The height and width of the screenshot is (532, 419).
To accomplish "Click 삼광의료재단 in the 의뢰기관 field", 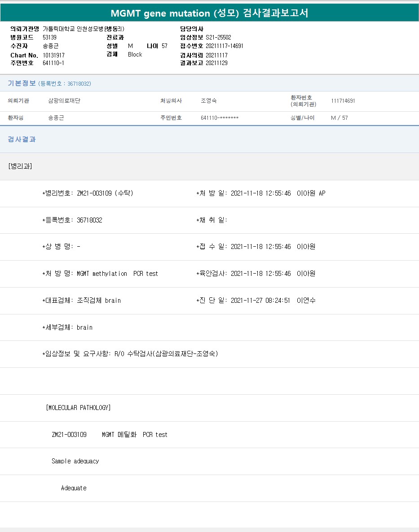I will [x=64, y=101].
